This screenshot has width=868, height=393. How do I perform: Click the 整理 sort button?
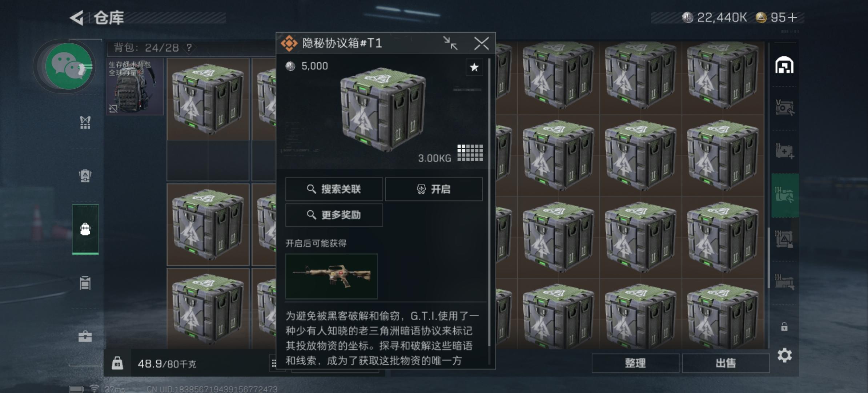pos(635,363)
